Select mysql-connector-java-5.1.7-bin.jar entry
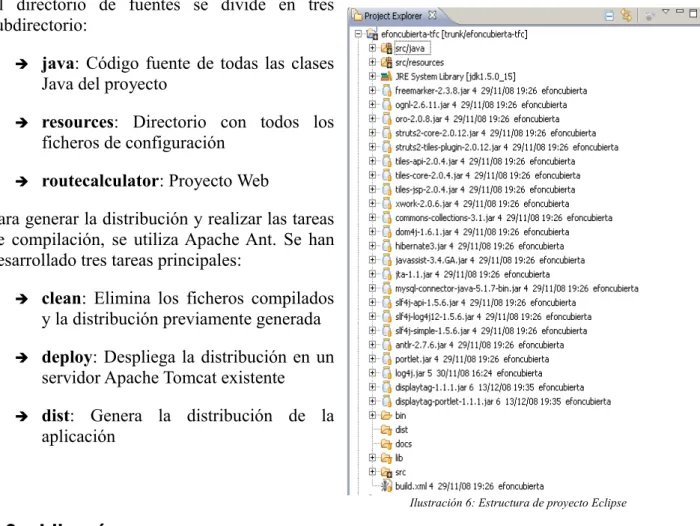 pos(517,288)
